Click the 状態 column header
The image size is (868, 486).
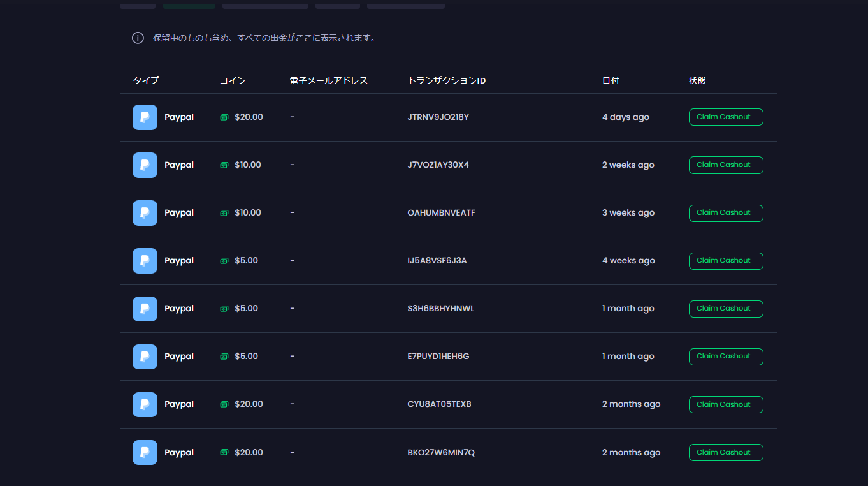pyautogui.click(x=697, y=80)
